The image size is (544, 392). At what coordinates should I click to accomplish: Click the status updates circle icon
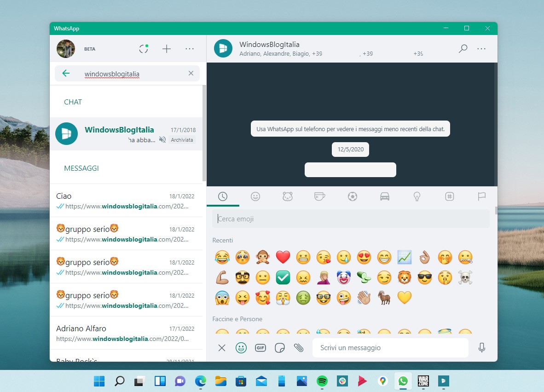[x=144, y=49]
